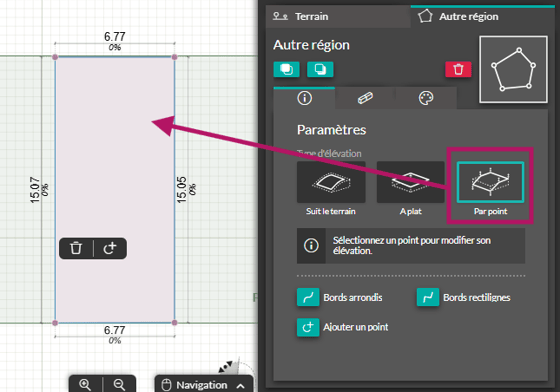The image size is (560, 392).
Task: Click the Sélectionnez un point hint text
Action: [x=412, y=246]
